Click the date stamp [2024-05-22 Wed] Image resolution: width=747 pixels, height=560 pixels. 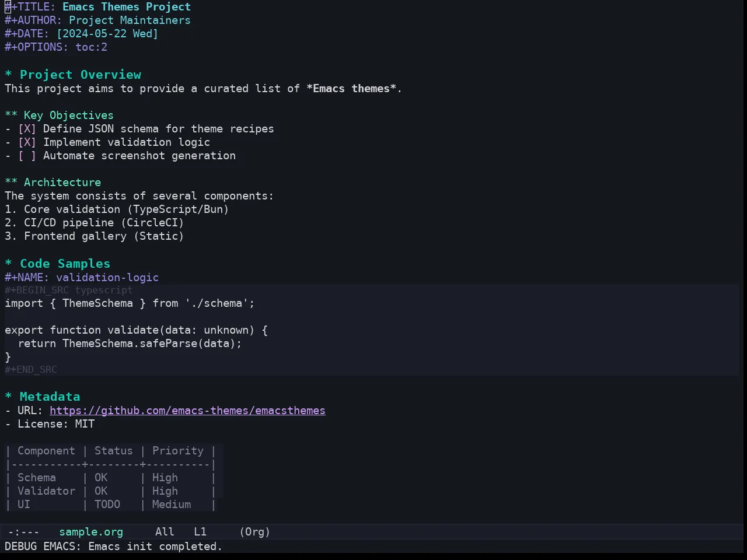[107, 34]
